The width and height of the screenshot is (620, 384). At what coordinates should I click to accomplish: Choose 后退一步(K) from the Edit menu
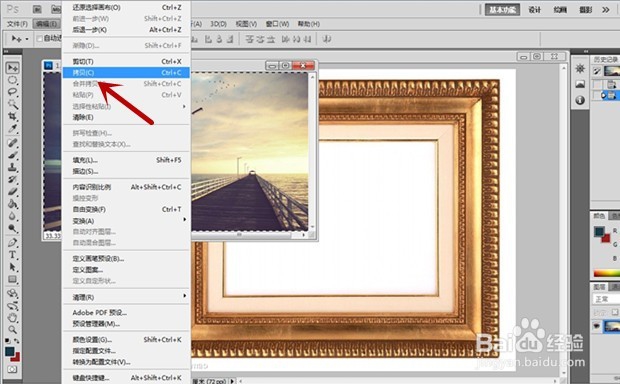point(127,30)
